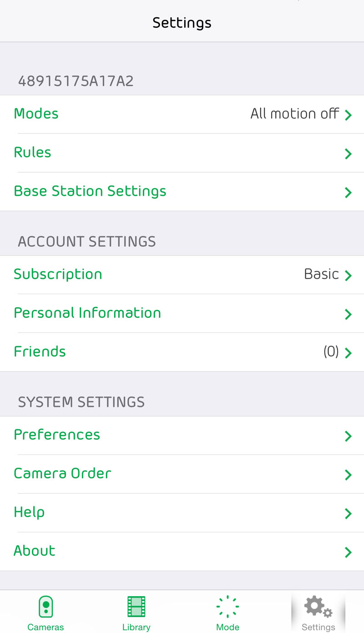Tap the chevron beside Subscription Basic
Screen dimensions: 364x633
[x=348, y=275]
